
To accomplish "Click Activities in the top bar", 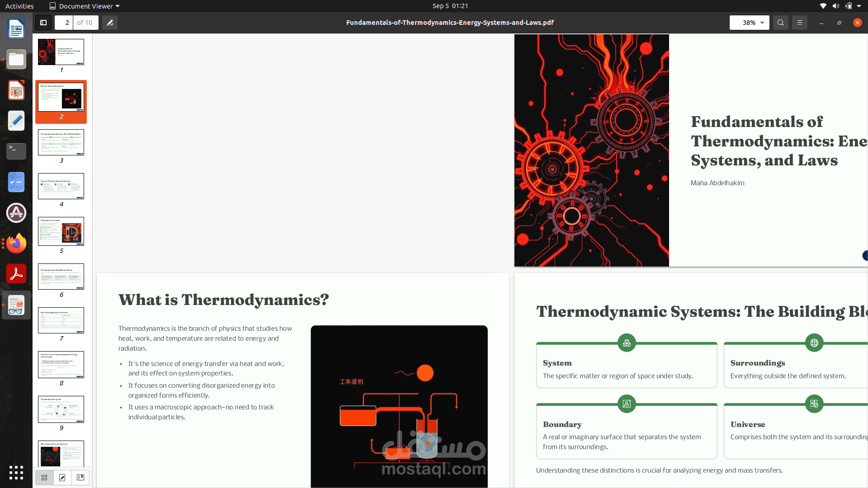I will [19, 6].
